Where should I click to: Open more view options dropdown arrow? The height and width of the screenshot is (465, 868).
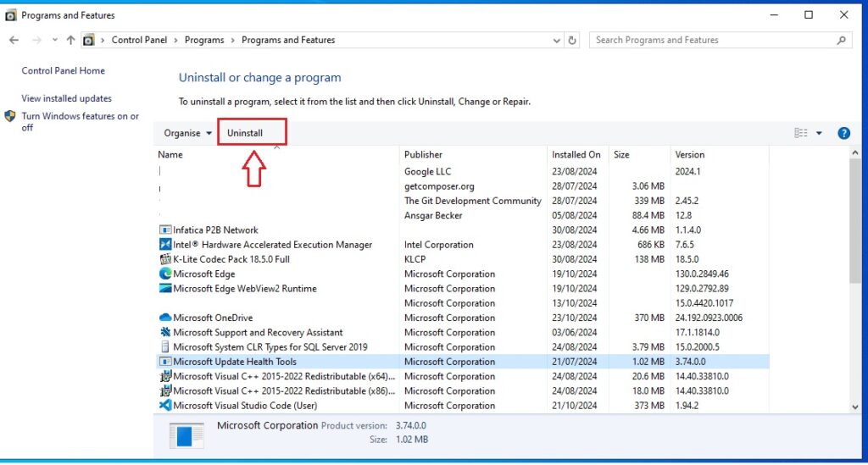819,133
